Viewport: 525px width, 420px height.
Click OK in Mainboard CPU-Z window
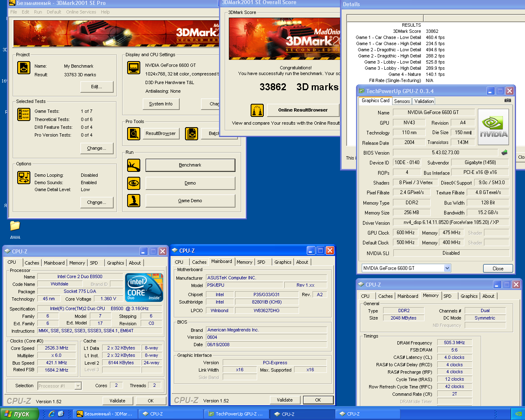tap(318, 400)
